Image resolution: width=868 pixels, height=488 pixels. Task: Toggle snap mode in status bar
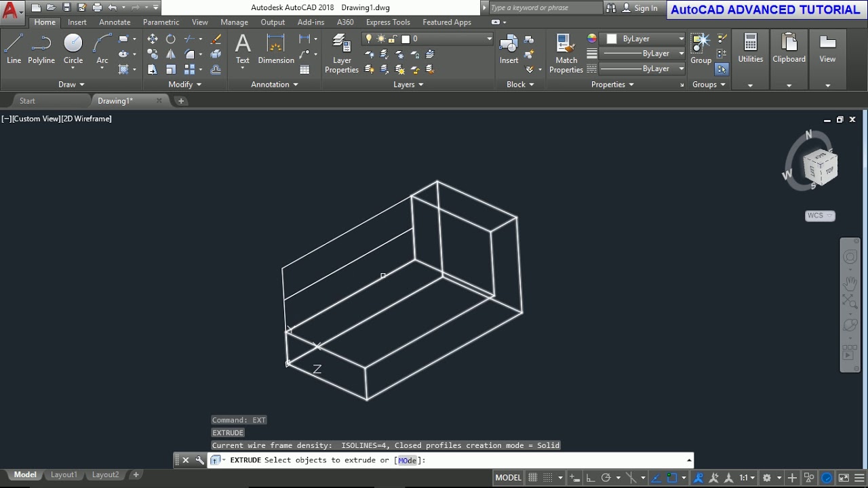point(548,478)
